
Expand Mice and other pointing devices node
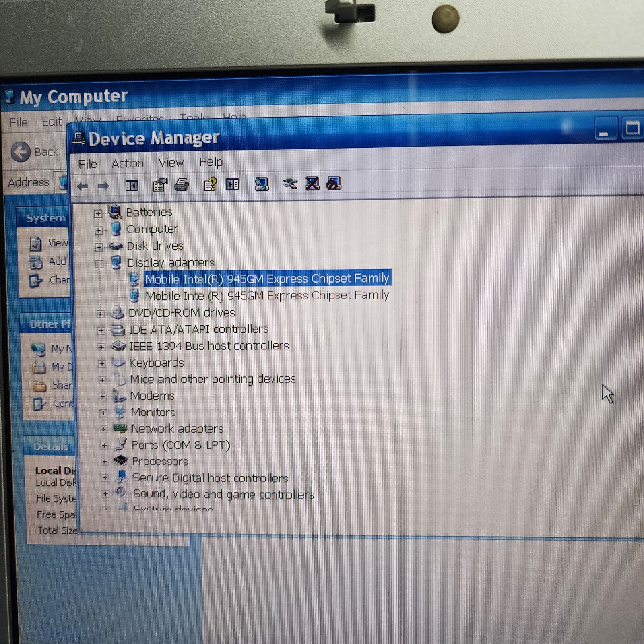102,380
